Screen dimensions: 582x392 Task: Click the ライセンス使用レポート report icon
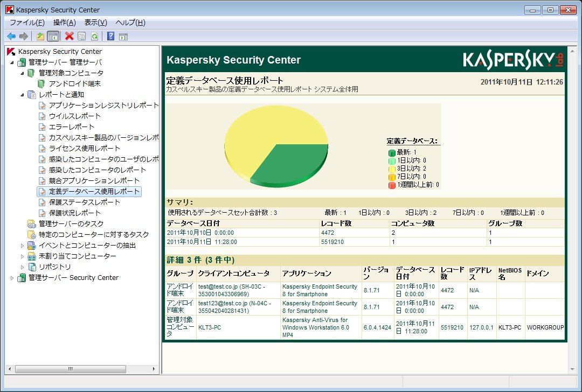click(x=43, y=148)
